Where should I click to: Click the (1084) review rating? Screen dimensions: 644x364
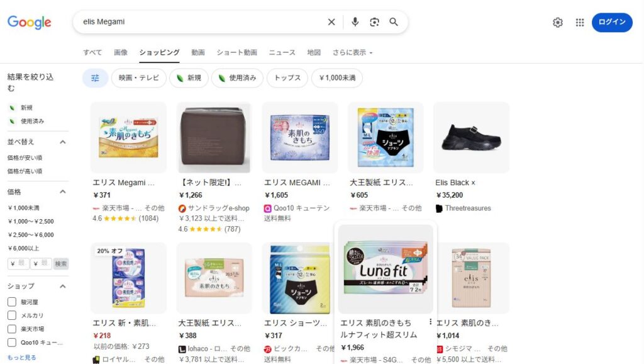pyautogui.click(x=148, y=219)
